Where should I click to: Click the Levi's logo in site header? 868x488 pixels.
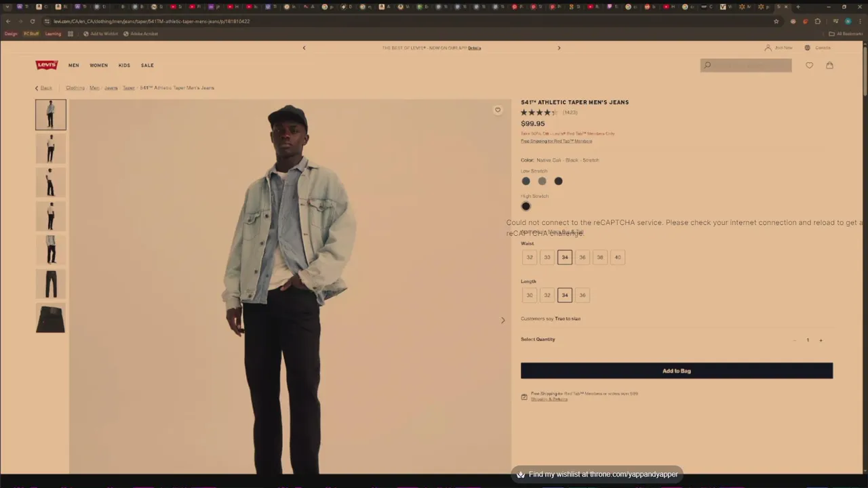click(x=47, y=65)
